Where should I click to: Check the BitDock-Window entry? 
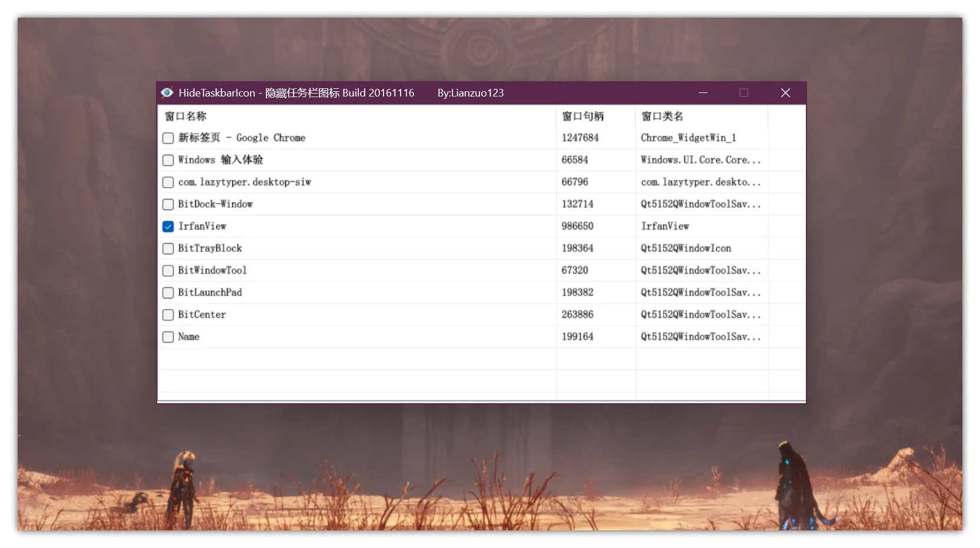(168, 204)
